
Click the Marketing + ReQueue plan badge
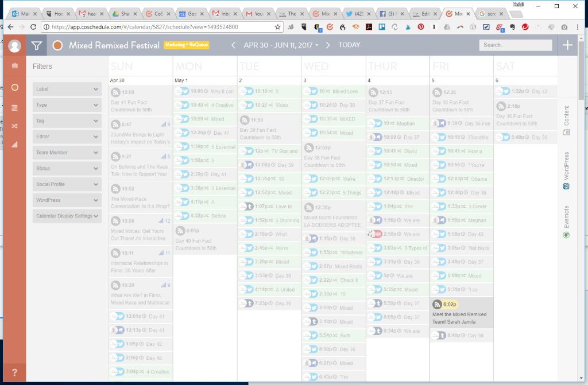point(187,45)
